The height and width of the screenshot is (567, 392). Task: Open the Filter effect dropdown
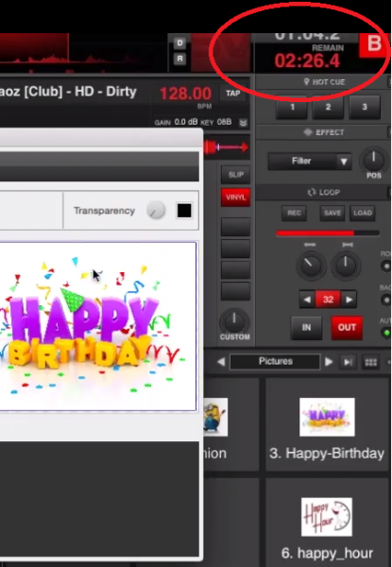(x=309, y=161)
